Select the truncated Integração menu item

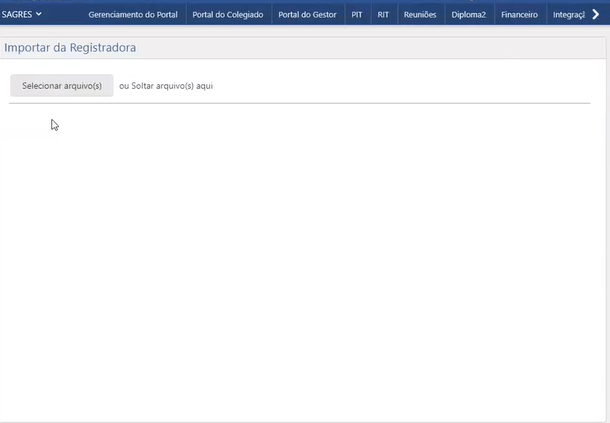click(568, 15)
